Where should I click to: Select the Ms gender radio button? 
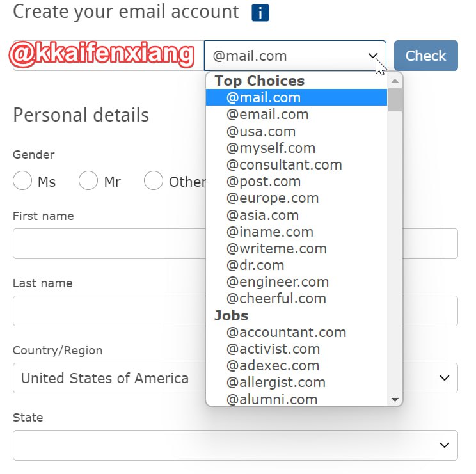(x=22, y=181)
